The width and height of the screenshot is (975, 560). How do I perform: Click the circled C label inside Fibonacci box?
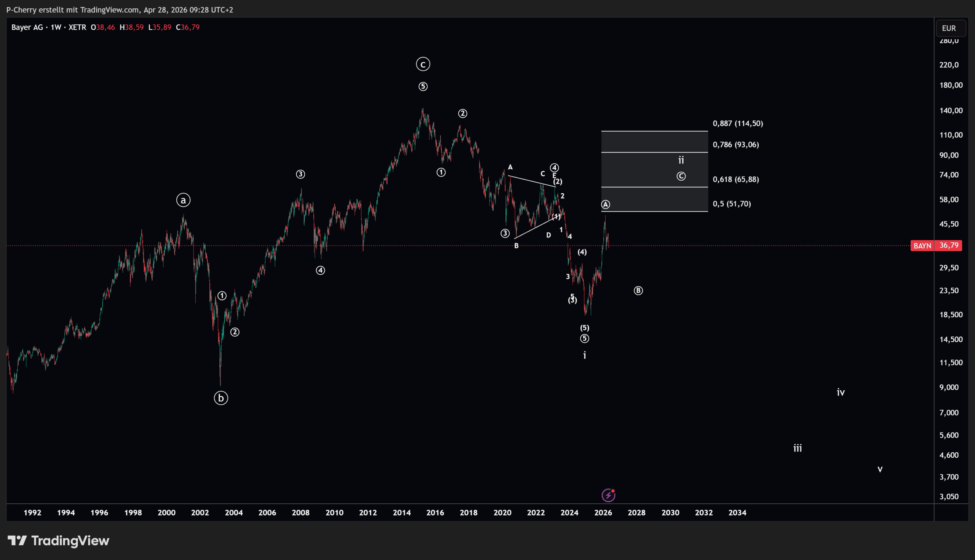(681, 176)
